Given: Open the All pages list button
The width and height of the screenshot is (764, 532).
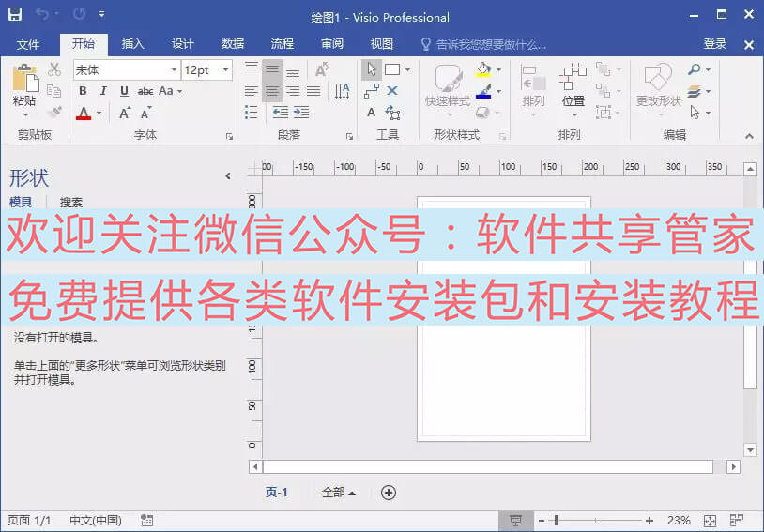Looking at the screenshot, I should pos(338,493).
